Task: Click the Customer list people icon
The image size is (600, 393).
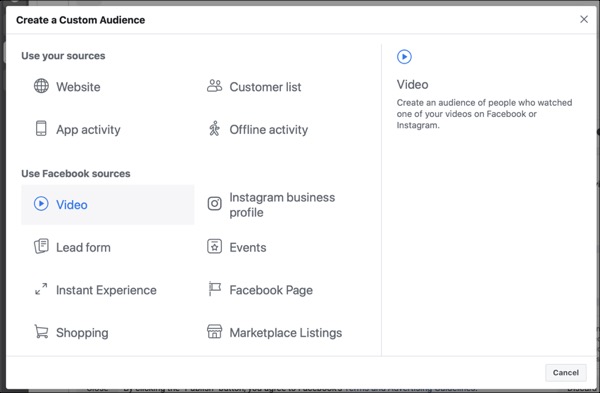Action: 214,86
